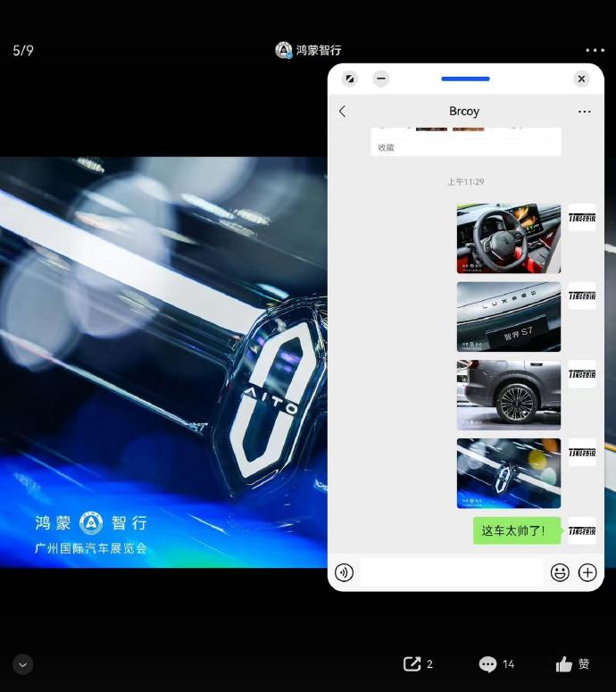The image size is (616, 692).
Task: Tap the 赞 like label
Action: 584,663
